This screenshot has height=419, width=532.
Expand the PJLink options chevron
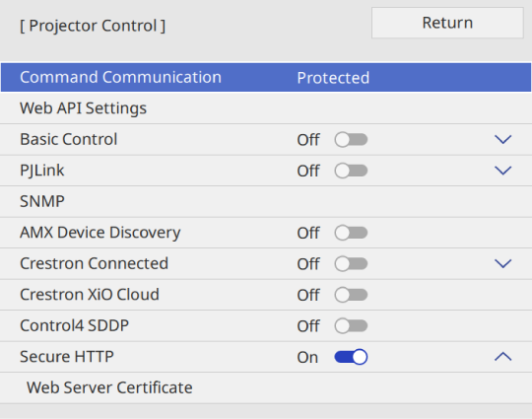click(x=502, y=171)
